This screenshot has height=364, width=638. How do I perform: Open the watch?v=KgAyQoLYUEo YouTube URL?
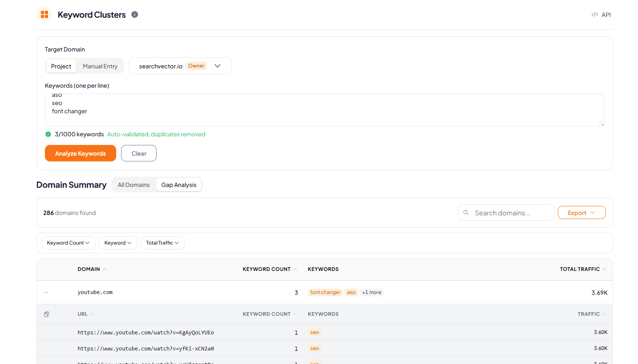click(146, 332)
